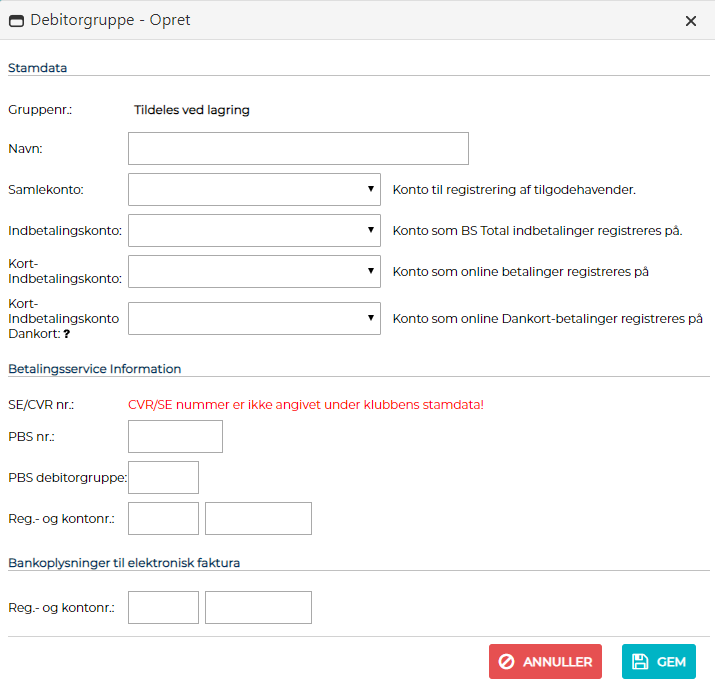The width and height of the screenshot is (715, 696).
Task: Focus the PBS nr. input field
Action: (x=175, y=437)
